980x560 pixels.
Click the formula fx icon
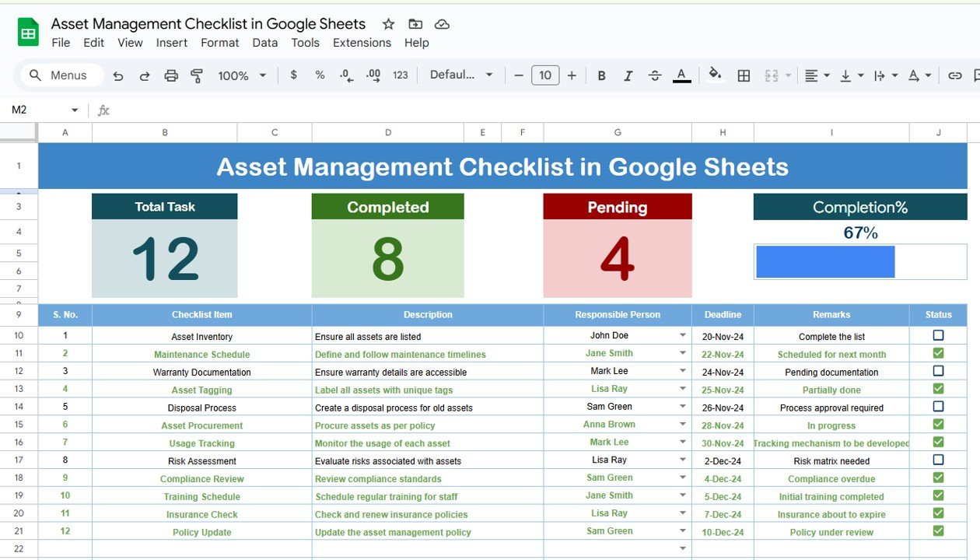pyautogui.click(x=103, y=110)
